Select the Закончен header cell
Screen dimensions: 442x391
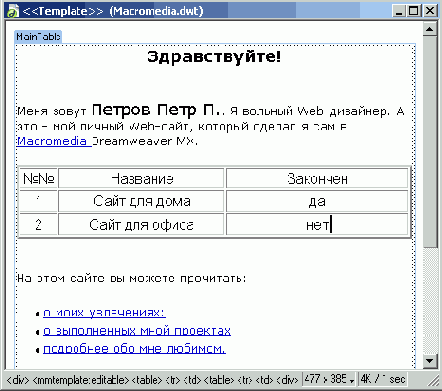click(317, 179)
